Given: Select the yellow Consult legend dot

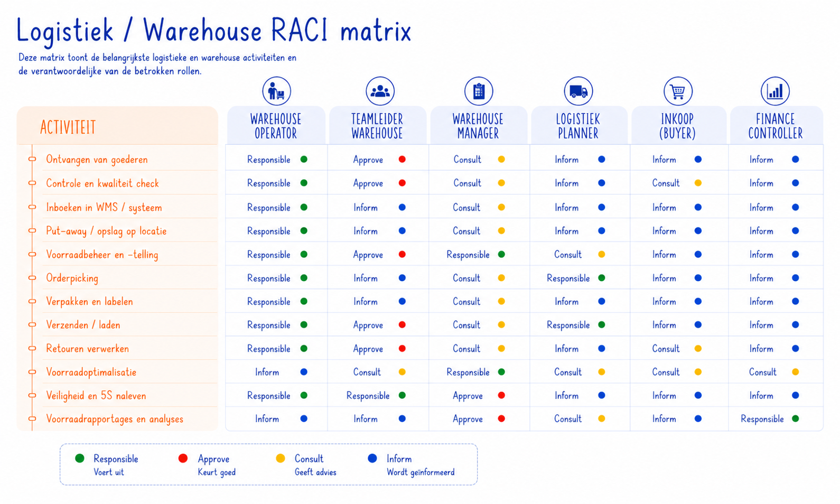Looking at the screenshot, I should pos(281,459).
